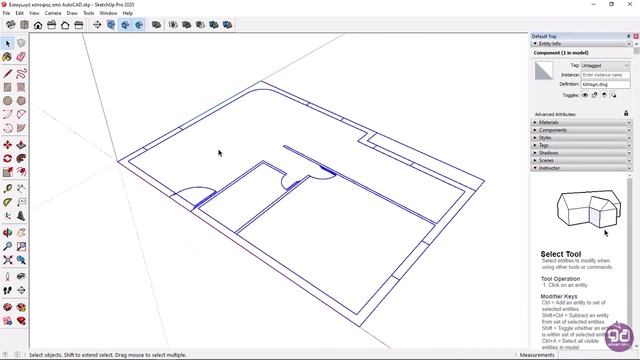Screen dimensions: 640x360
Task: Pick the Tape Measure tool
Action: tap(7, 189)
